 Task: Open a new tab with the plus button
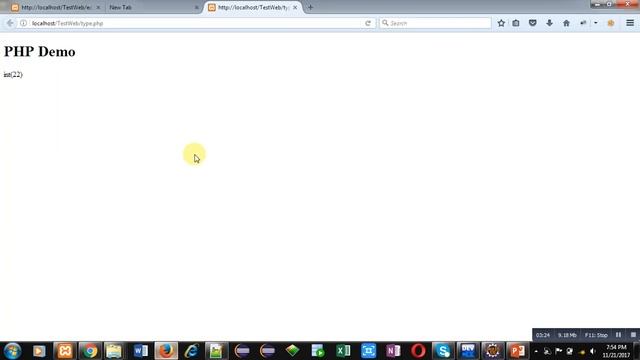click(310, 7)
